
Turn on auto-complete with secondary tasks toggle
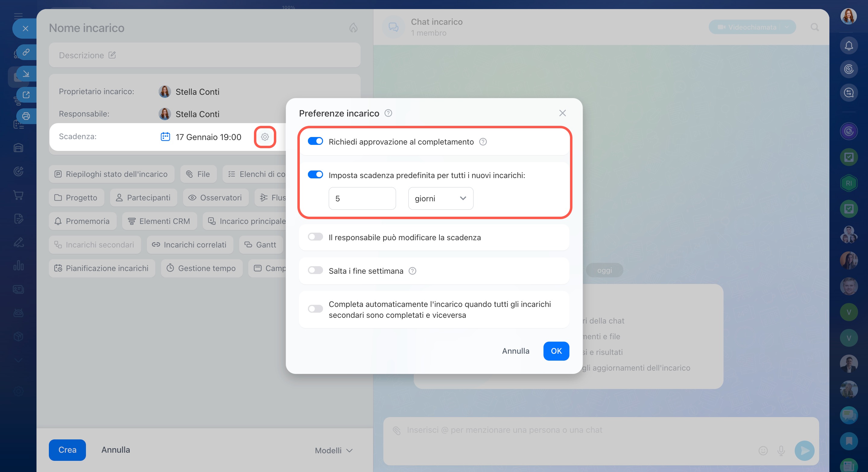click(315, 309)
